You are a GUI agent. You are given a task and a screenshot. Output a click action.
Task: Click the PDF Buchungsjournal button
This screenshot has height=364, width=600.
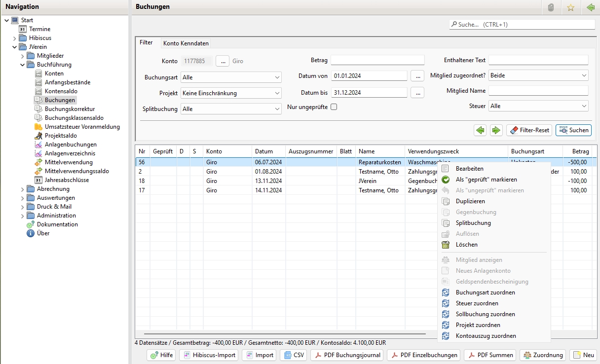click(x=347, y=355)
